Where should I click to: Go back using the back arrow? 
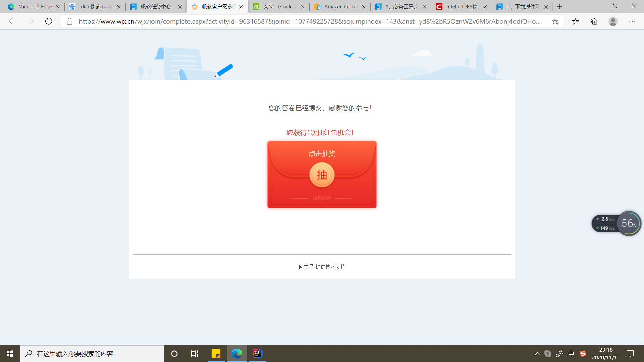pyautogui.click(x=12, y=21)
